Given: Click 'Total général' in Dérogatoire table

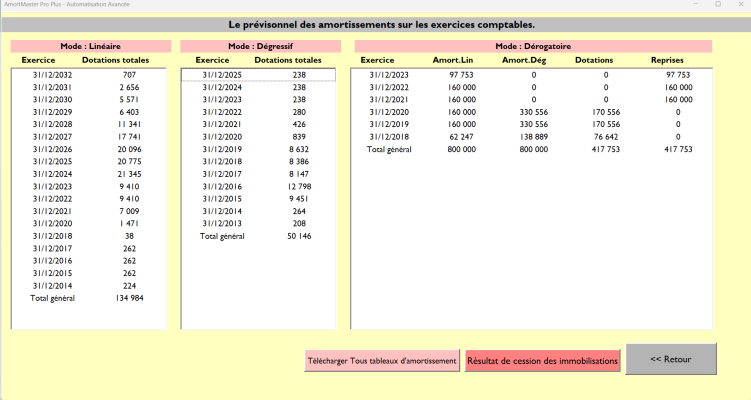Looking at the screenshot, I should click(x=389, y=149).
